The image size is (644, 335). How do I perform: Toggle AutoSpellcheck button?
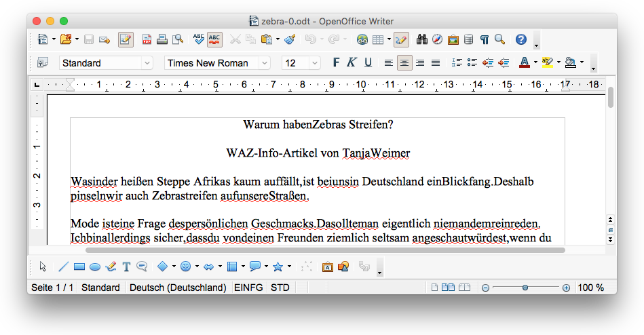click(214, 39)
